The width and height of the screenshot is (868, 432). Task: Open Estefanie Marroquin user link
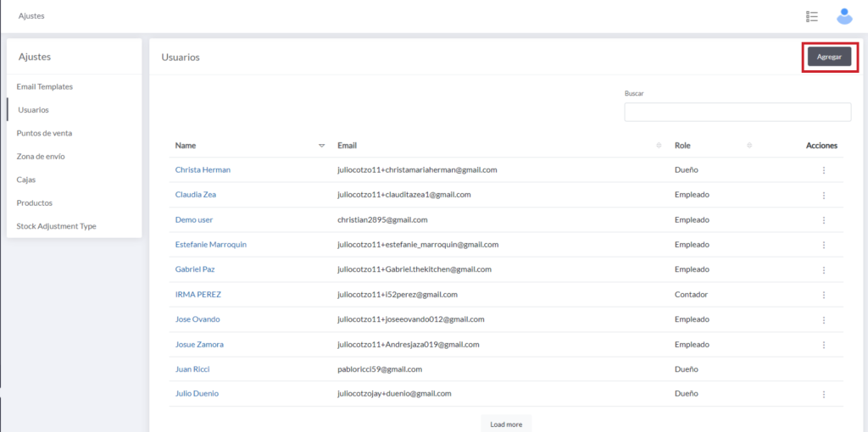click(211, 245)
